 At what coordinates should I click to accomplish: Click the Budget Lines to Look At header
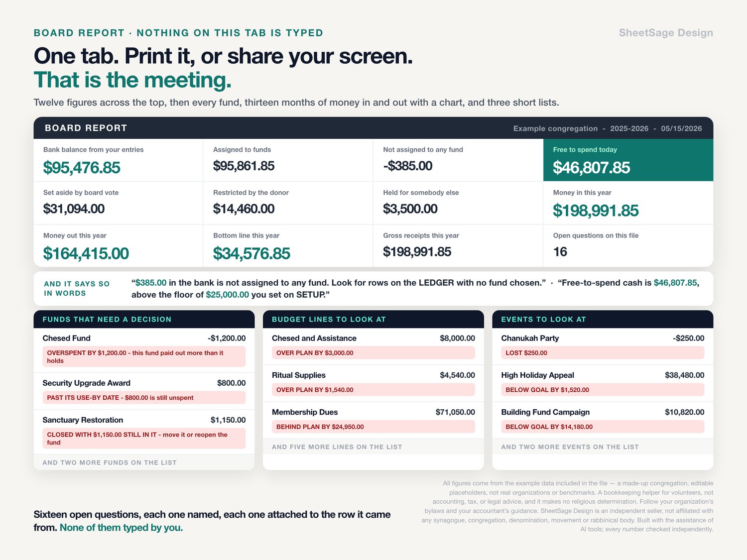373,319
